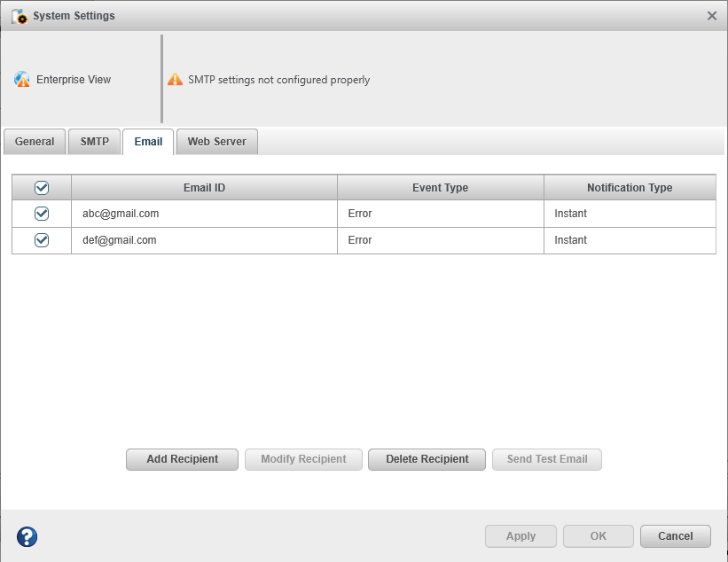Click the SMTP warning triangle icon

click(175, 80)
